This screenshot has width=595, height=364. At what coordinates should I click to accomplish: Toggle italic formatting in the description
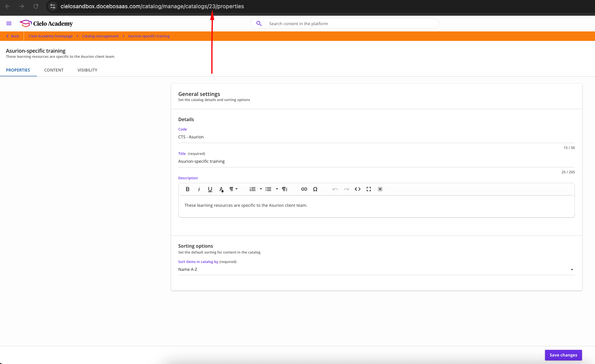pyautogui.click(x=199, y=189)
